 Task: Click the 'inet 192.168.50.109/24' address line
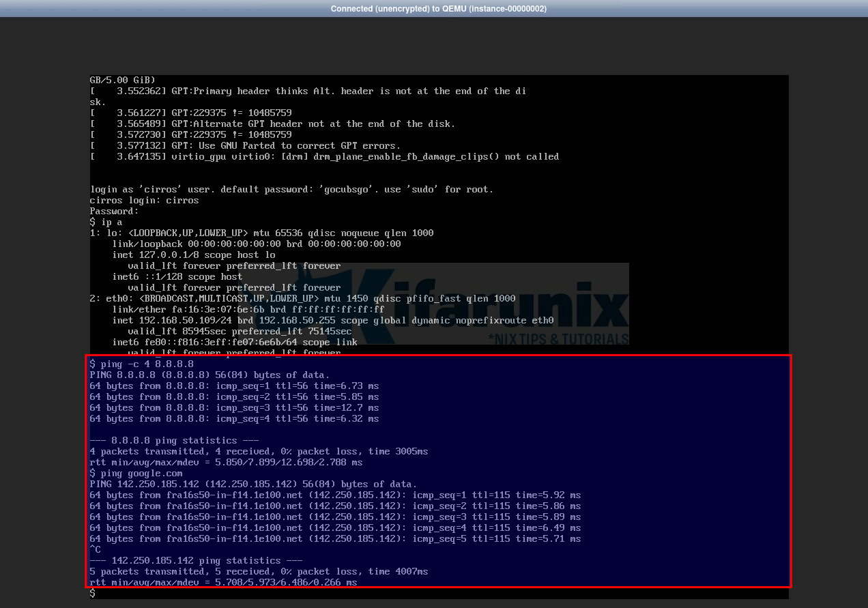(x=333, y=321)
